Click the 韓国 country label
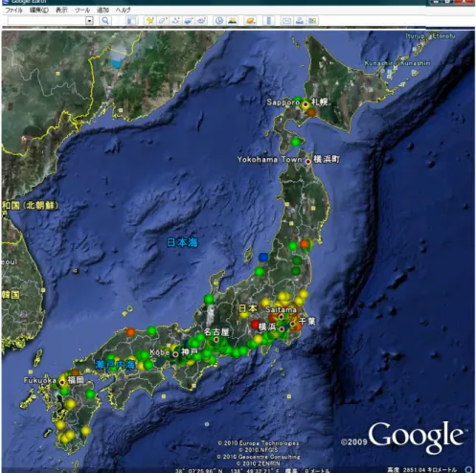 (x=11, y=294)
